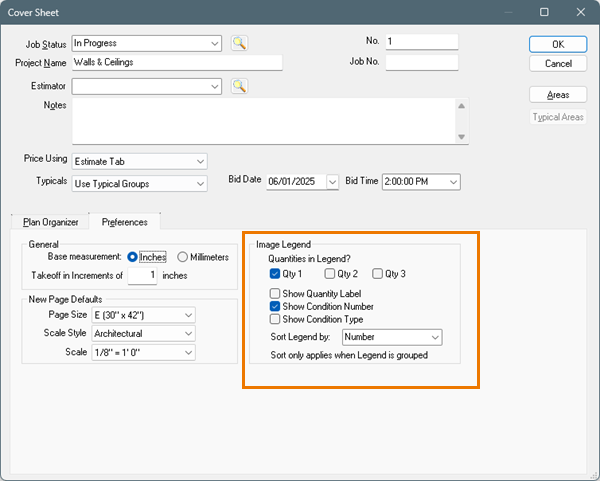This screenshot has height=481, width=600.
Task: Click inside the Notes text area
Action: (x=263, y=121)
